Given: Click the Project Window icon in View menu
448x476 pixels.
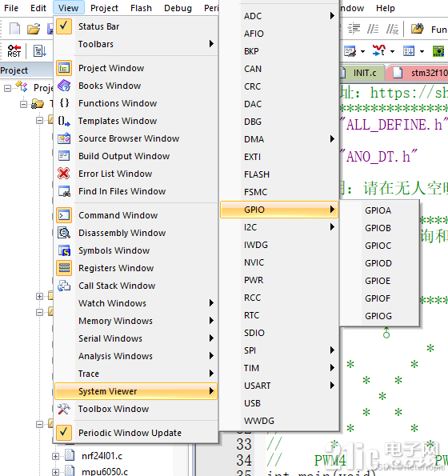Looking at the screenshot, I should coord(64,68).
